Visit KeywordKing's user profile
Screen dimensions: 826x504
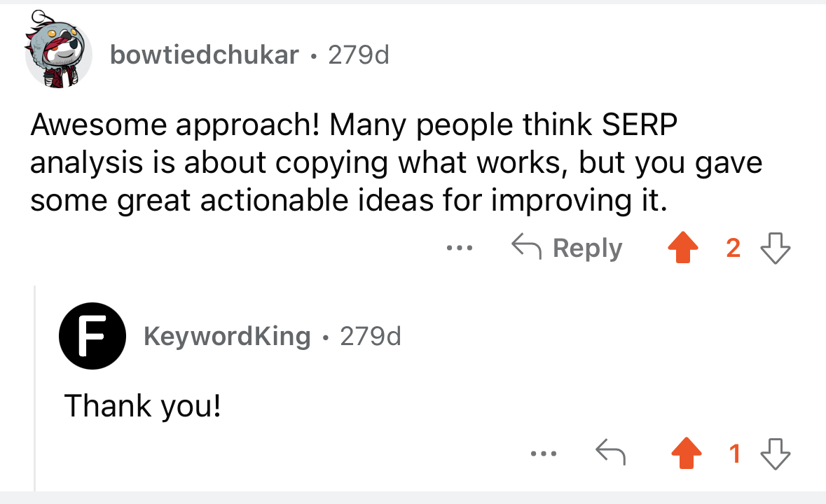tap(227, 336)
